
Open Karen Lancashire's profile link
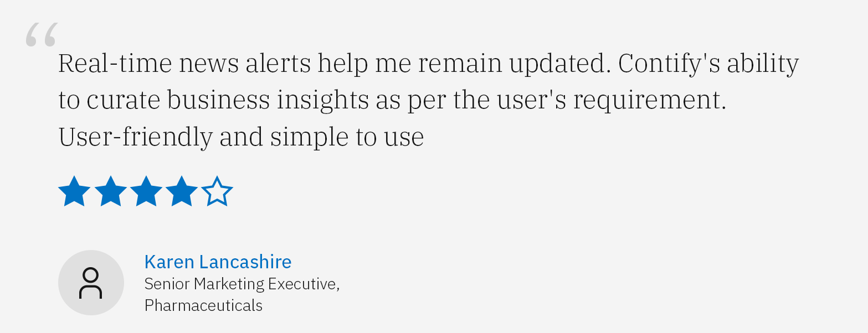tap(218, 262)
